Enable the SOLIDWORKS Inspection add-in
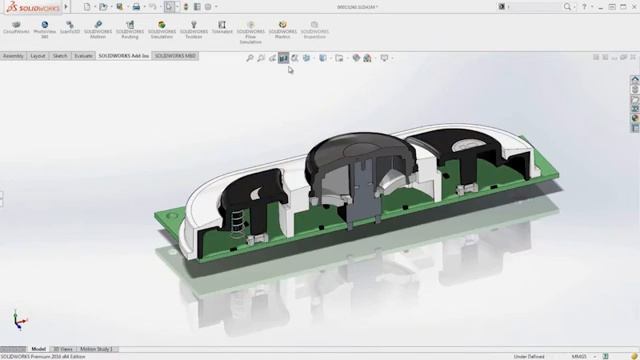The image size is (640, 360). click(x=314, y=30)
